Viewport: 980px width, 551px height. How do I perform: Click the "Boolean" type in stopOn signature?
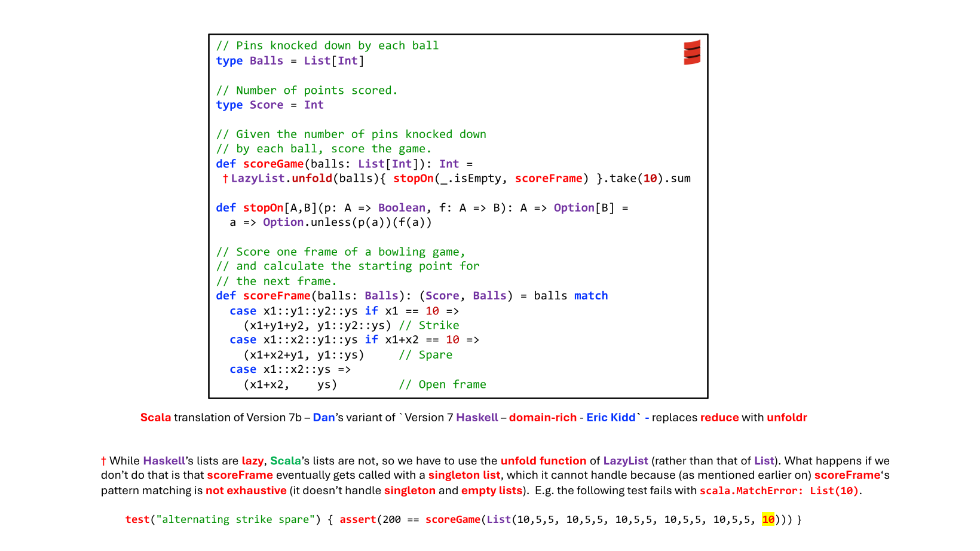(402, 207)
